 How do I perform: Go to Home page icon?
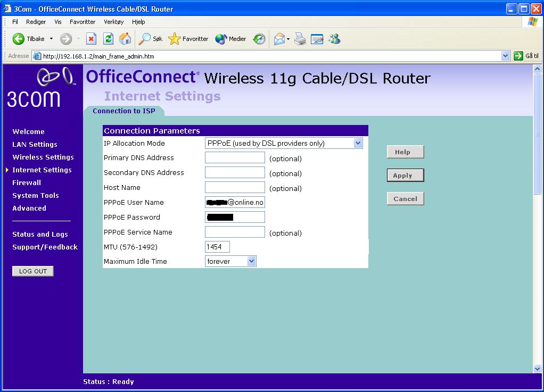click(x=125, y=39)
